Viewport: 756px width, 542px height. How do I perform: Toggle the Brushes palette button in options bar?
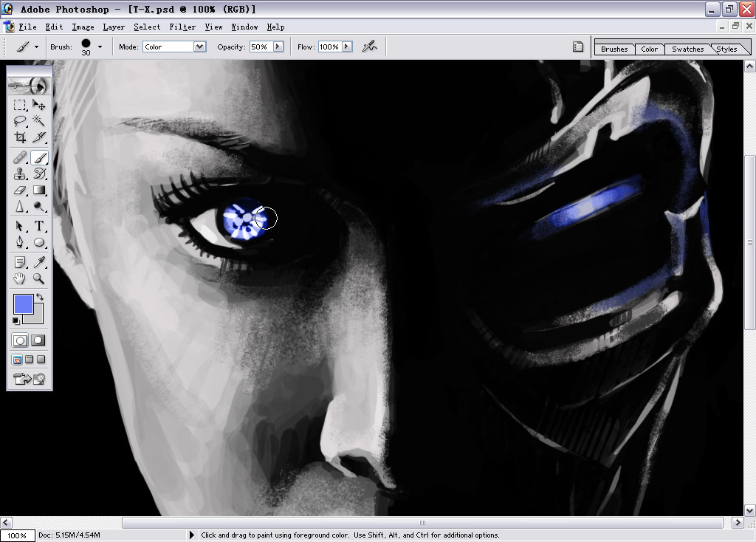point(577,47)
